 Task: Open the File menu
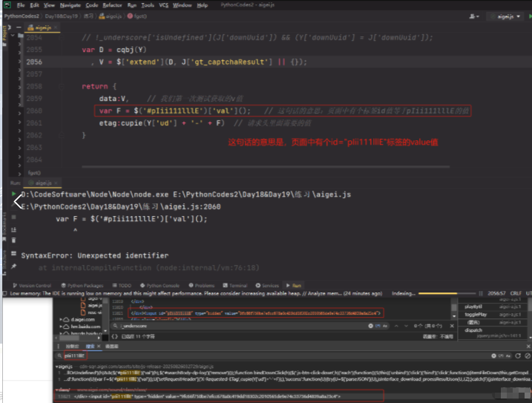pyautogui.click(x=21, y=5)
